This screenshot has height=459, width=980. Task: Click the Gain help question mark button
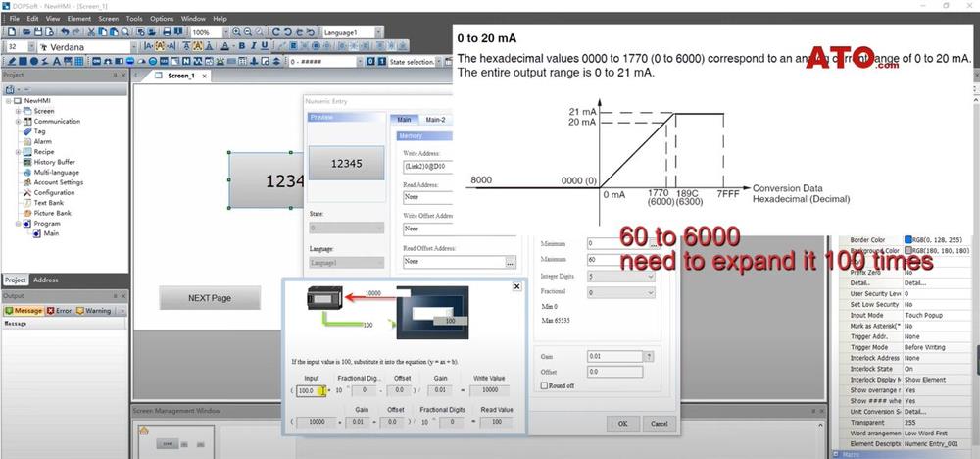(x=648, y=356)
